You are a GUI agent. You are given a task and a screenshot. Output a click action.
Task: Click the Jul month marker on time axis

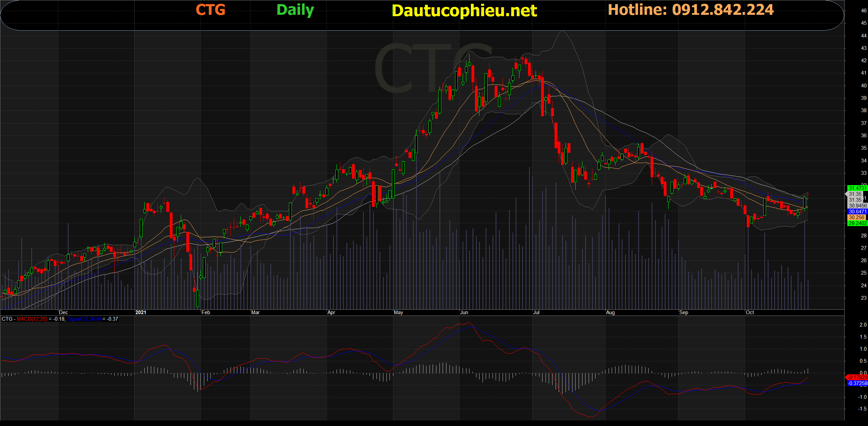click(536, 312)
